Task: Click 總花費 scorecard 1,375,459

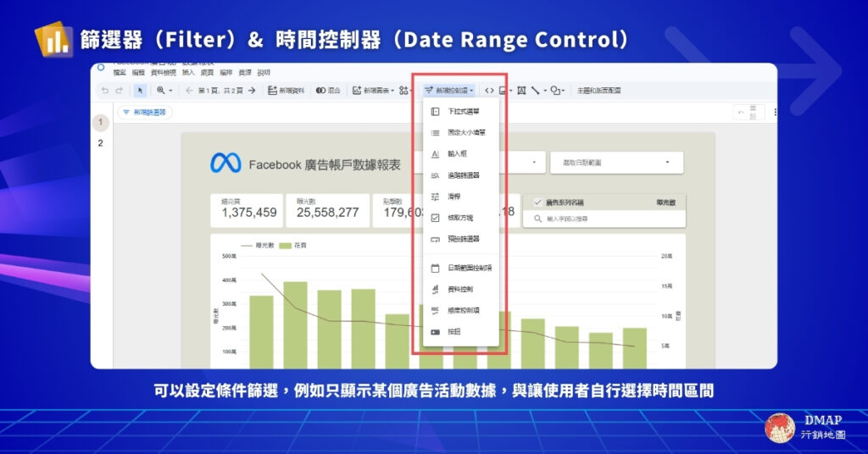Action: (x=247, y=210)
